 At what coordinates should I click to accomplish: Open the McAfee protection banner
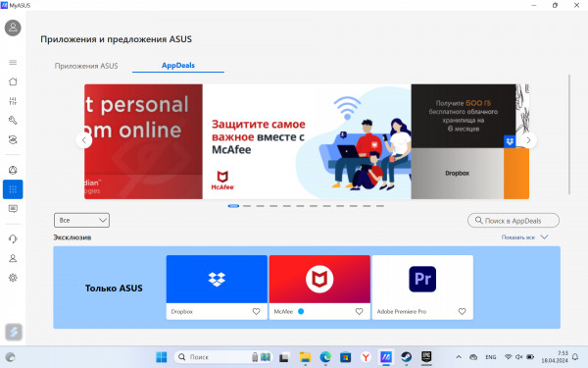(307, 141)
